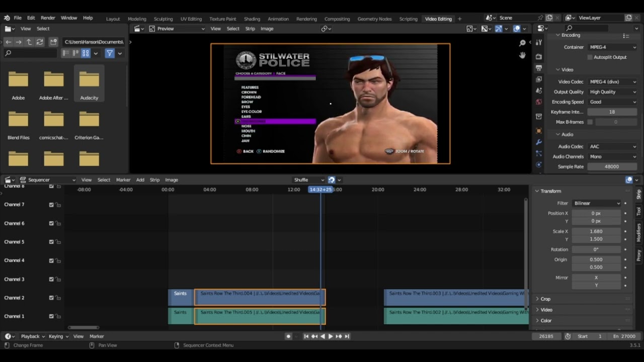Toggle the file browser filter funnel icon
The width and height of the screenshot is (644, 362).
pyautogui.click(x=109, y=53)
